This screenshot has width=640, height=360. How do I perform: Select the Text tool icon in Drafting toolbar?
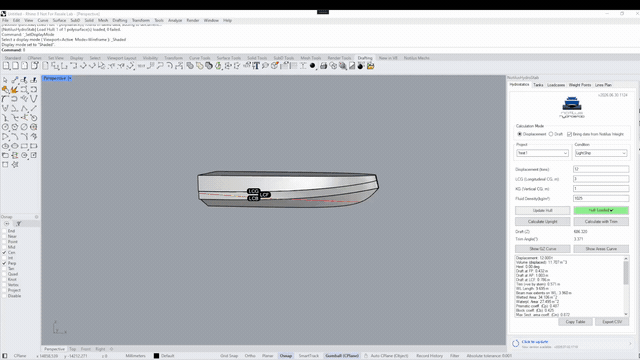[x=256, y=66]
